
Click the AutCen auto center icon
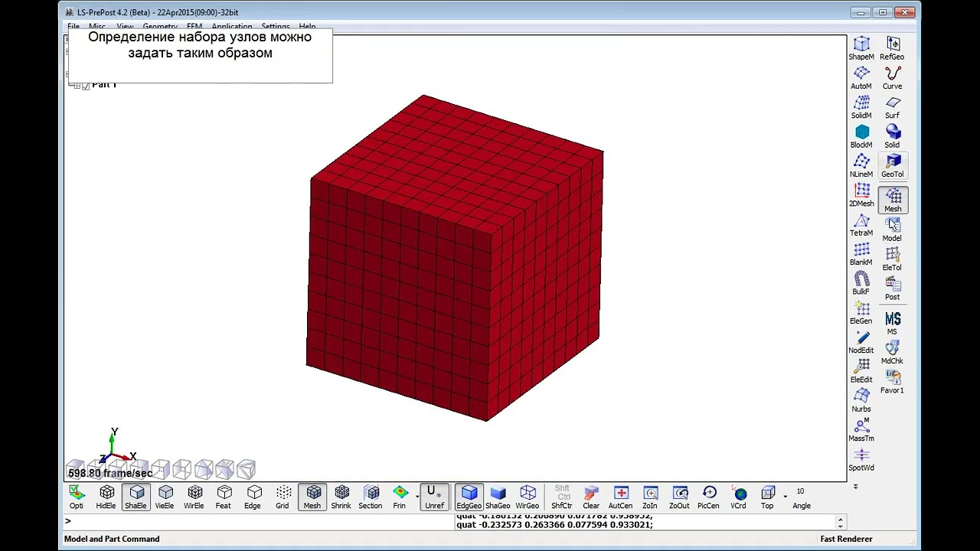click(x=621, y=497)
